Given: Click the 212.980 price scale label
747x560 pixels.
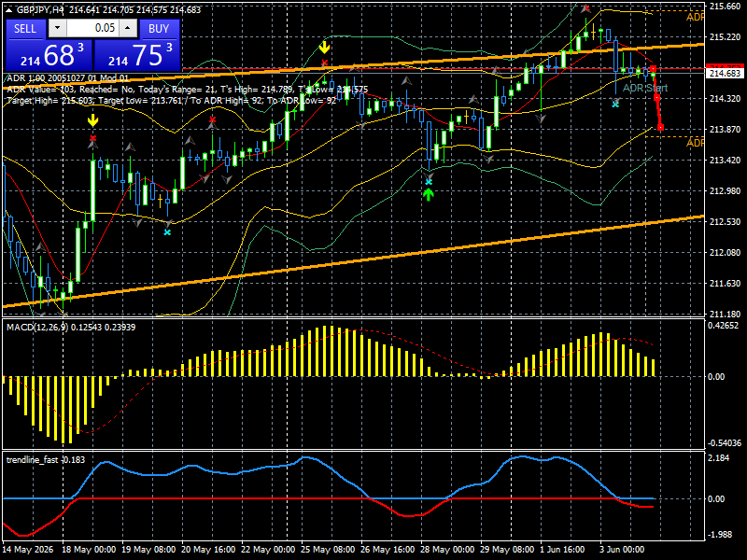Looking at the screenshot, I should (x=726, y=191).
